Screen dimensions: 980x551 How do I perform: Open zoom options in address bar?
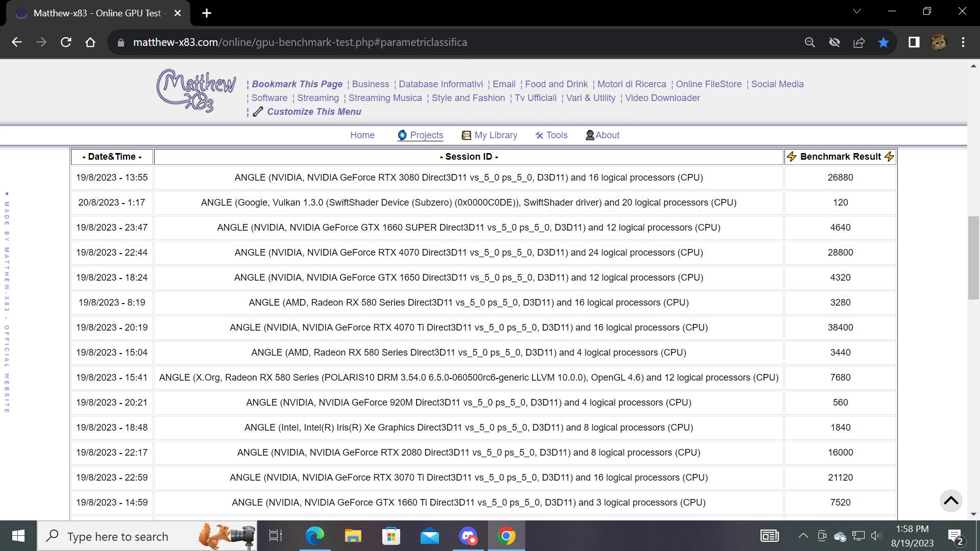pos(810,42)
